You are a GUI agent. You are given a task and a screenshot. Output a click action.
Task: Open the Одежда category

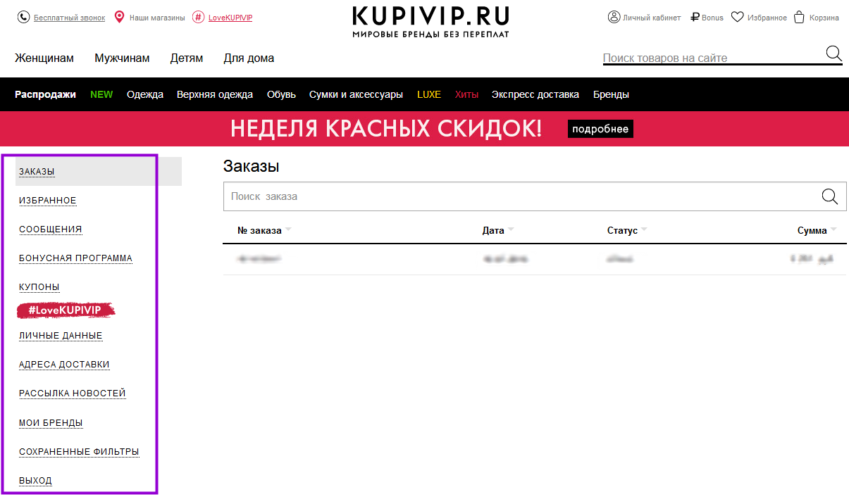pos(145,94)
